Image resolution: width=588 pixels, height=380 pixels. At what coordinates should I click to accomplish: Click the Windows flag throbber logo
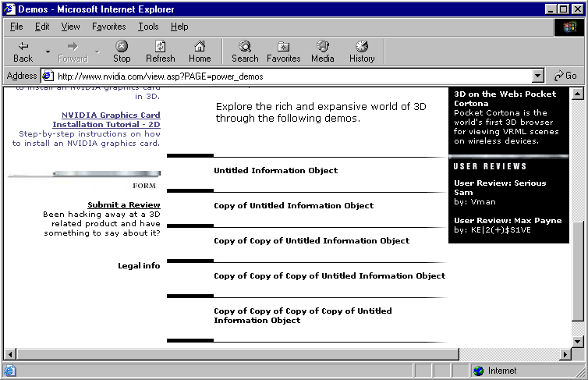tap(569, 27)
